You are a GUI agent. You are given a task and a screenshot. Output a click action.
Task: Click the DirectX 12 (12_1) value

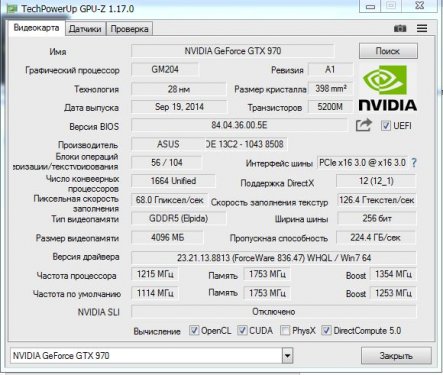point(376,181)
